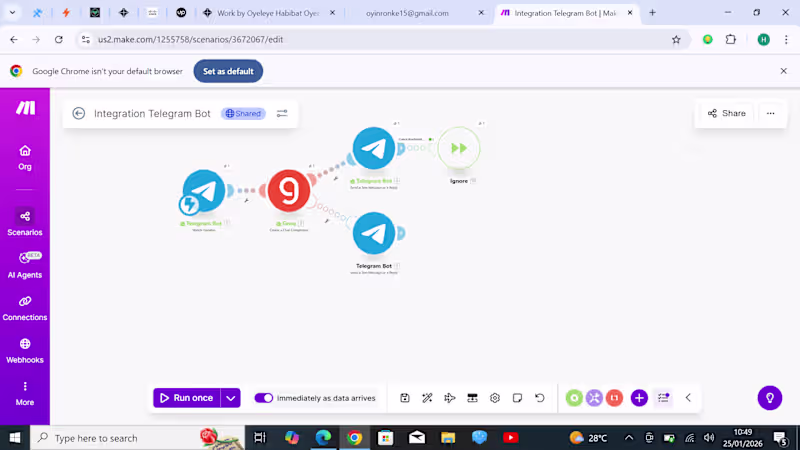Click the green round tools icon

tap(574, 398)
